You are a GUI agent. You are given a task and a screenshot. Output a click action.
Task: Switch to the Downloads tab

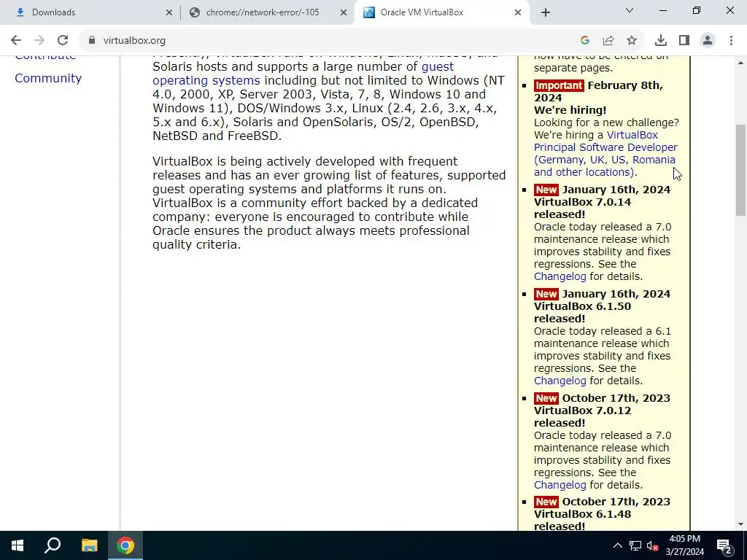pos(90,12)
